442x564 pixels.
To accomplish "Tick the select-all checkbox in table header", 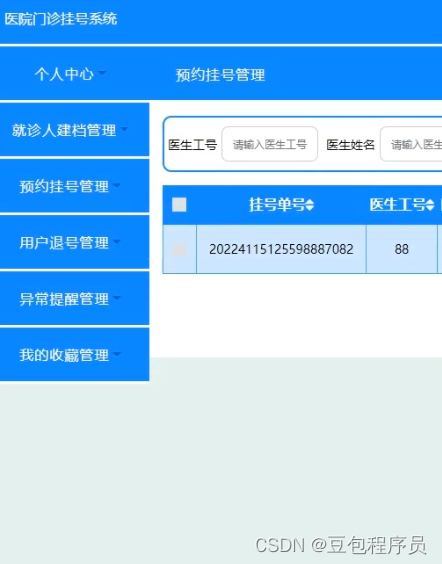I will coord(179,205).
